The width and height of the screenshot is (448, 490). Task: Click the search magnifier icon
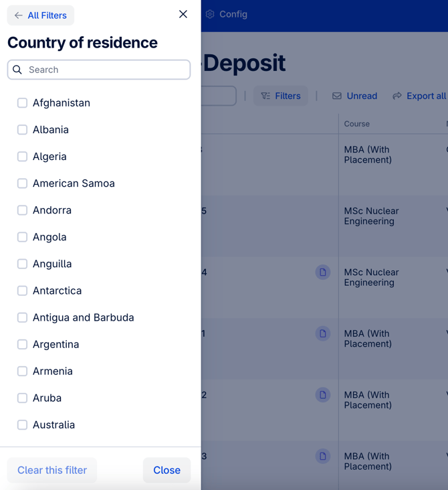[17, 70]
